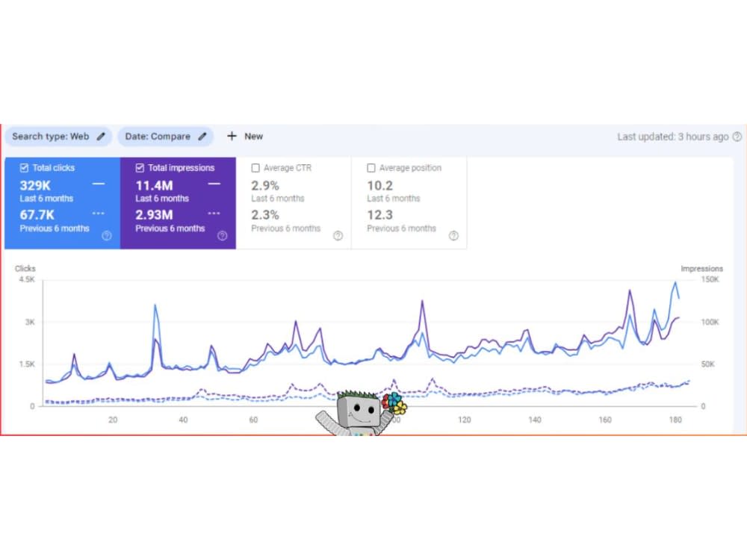
Task: Click the plus icon to add new filter
Action: pyautogui.click(x=232, y=136)
